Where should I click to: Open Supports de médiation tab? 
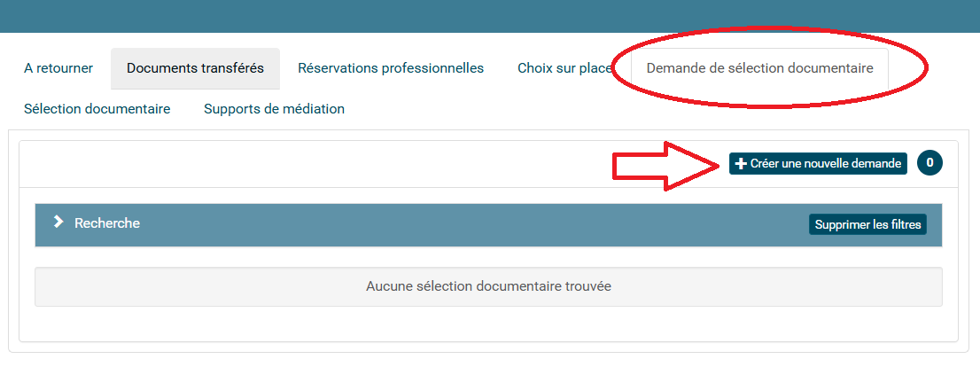[274, 109]
